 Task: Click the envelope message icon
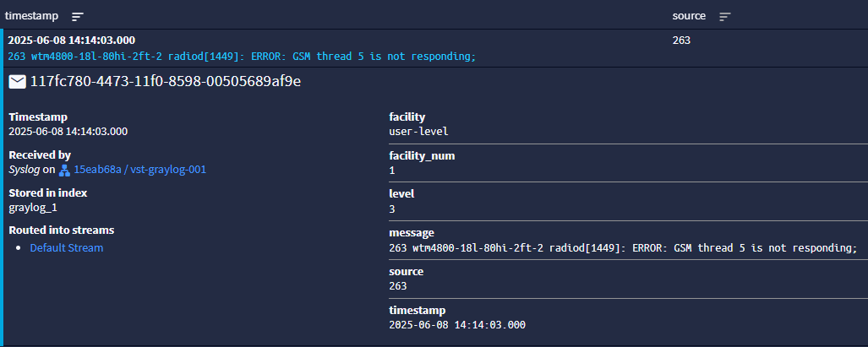tap(18, 83)
